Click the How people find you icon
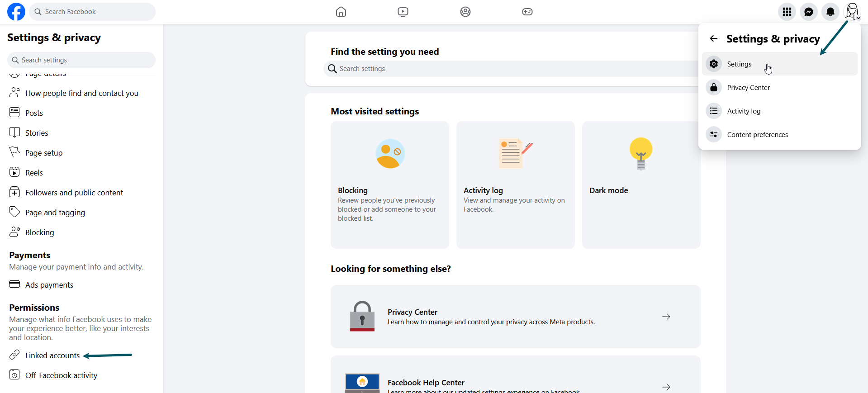Viewport: 868px width, 393px height. point(14,92)
